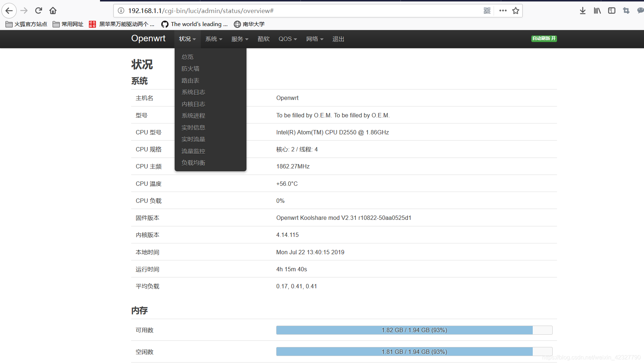Expand the 服务 navigation dropdown
The image size is (644, 364).
click(240, 39)
